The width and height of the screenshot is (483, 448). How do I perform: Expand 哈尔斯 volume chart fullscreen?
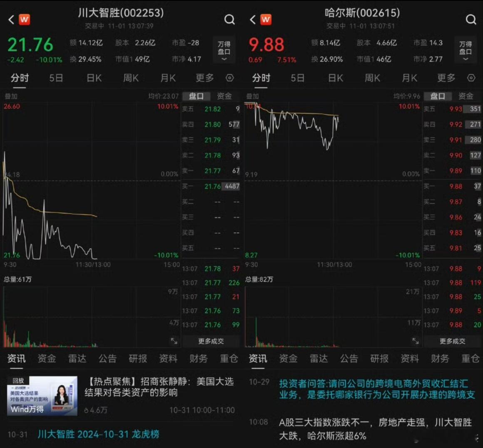[416, 341]
